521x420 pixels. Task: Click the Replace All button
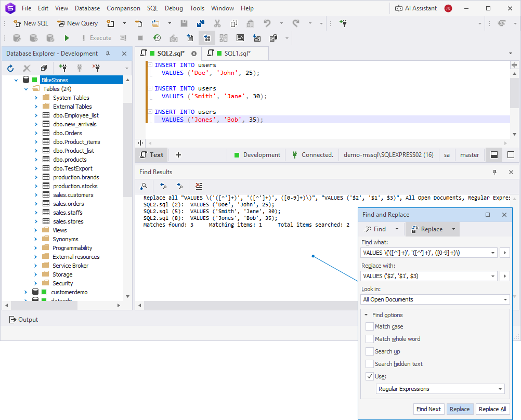point(491,409)
